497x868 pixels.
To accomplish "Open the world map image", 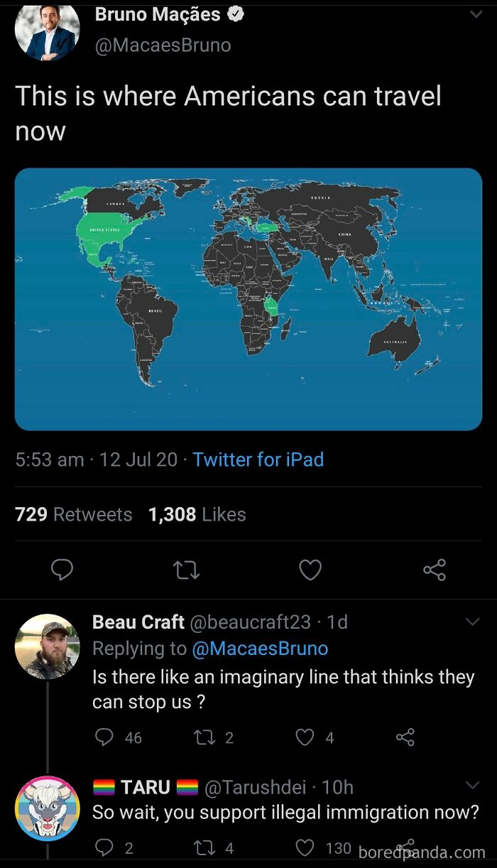I will pos(248,298).
